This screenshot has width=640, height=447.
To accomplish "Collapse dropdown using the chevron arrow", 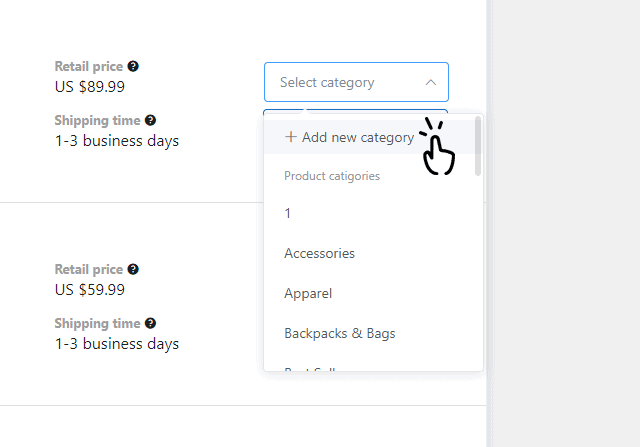I will pyautogui.click(x=431, y=82).
